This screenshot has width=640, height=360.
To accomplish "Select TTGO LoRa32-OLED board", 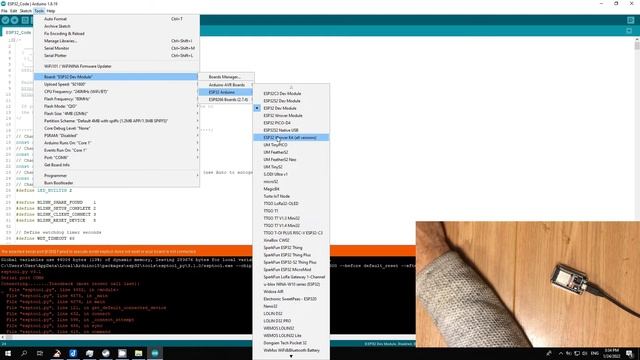I will [291, 204].
